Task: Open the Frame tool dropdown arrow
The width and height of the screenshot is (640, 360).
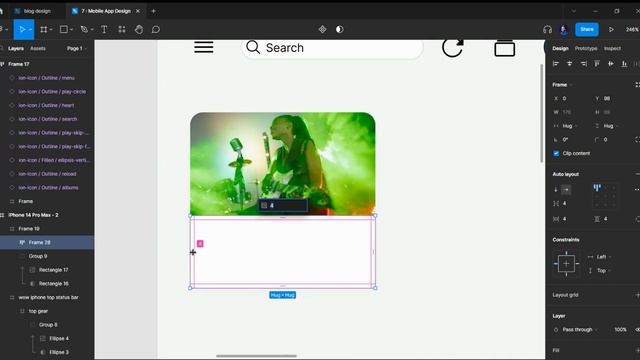Action: [x=51, y=30]
